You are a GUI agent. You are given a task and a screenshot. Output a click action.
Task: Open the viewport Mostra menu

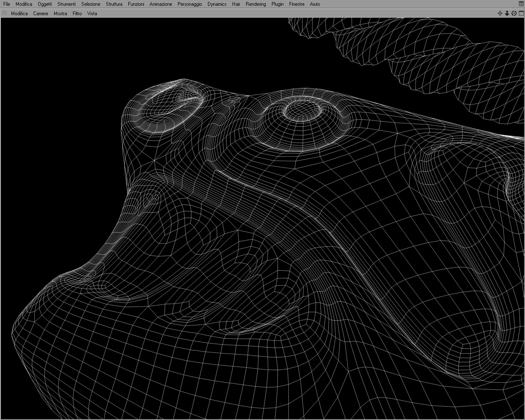(x=60, y=14)
